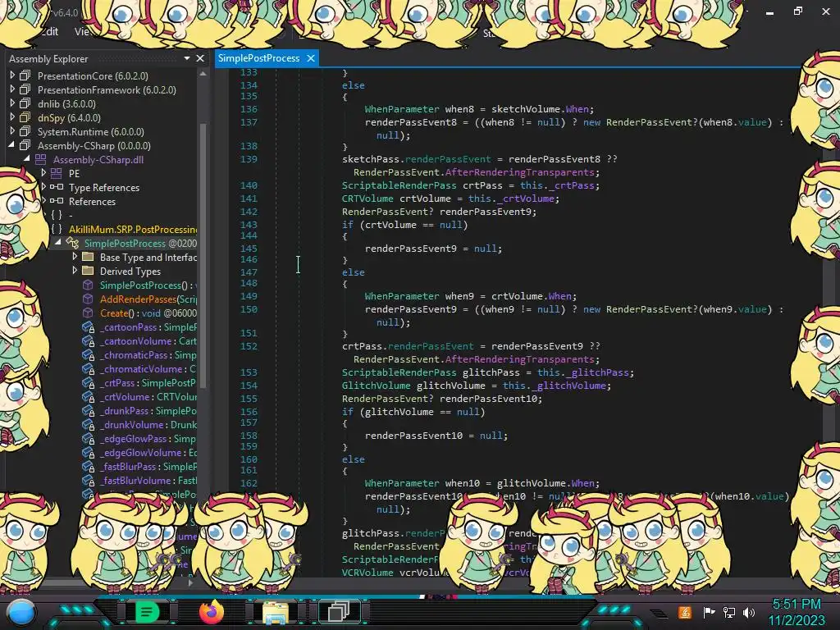Select the _edgeGlowVolume field
Image resolution: width=840 pixels, height=630 pixels.
[x=148, y=452]
